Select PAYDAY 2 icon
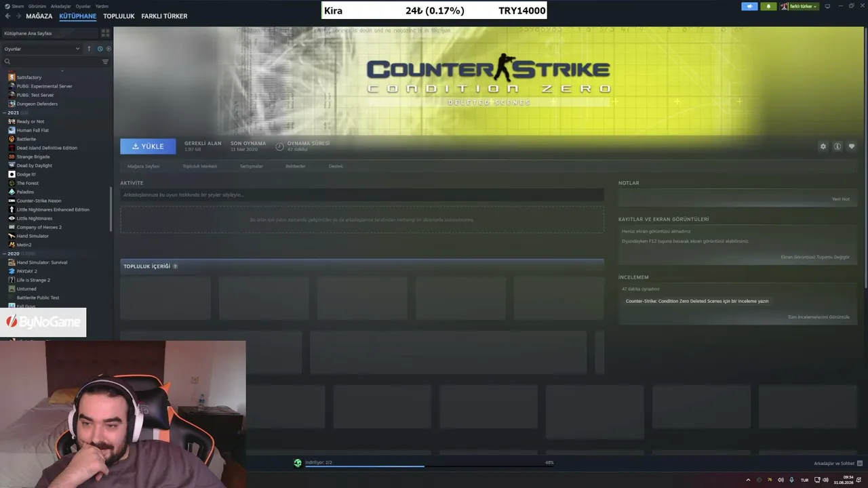This screenshot has width=868, height=488. pyautogui.click(x=12, y=271)
